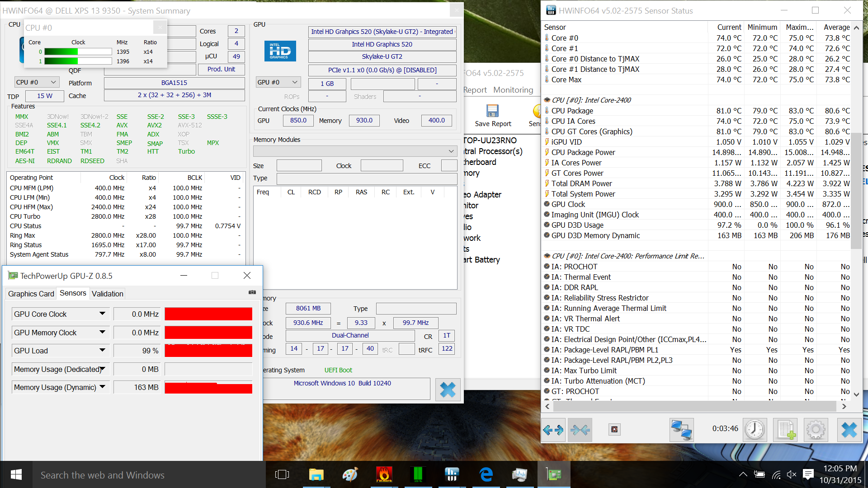This screenshot has height=488, width=868.
Task: Click GPU-Z screenshot camera icon
Action: coord(252,292)
